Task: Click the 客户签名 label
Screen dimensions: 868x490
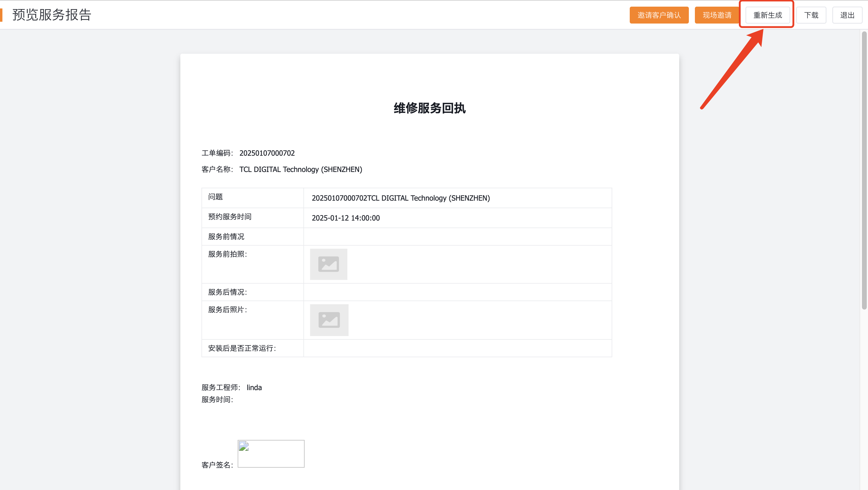Action: click(x=217, y=465)
